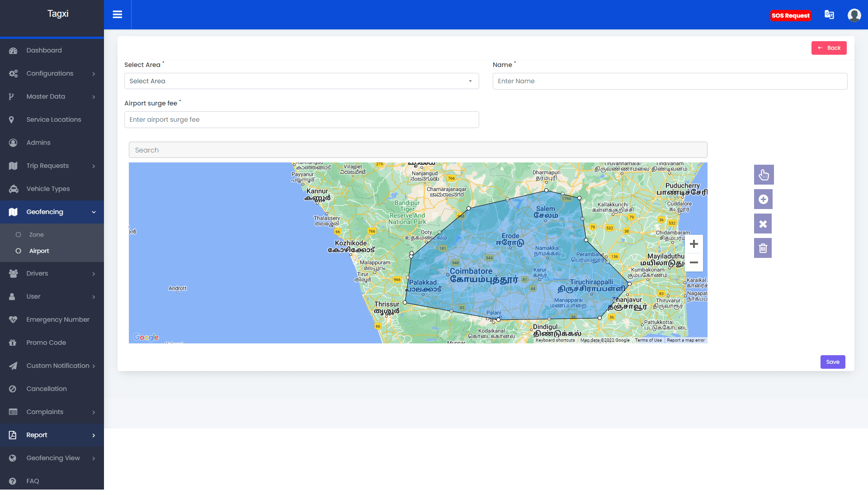
Task: Expand the User submenu chevron
Action: point(94,297)
